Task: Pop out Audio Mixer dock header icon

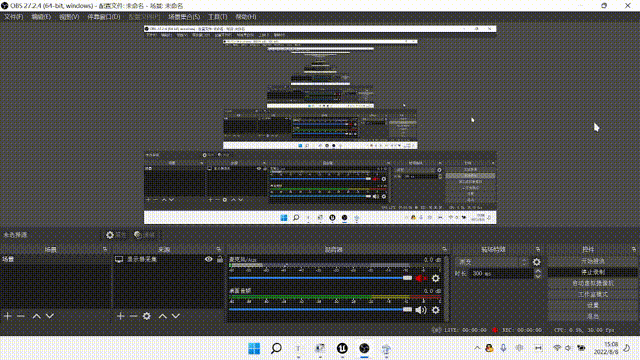Action: click(x=444, y=249)
